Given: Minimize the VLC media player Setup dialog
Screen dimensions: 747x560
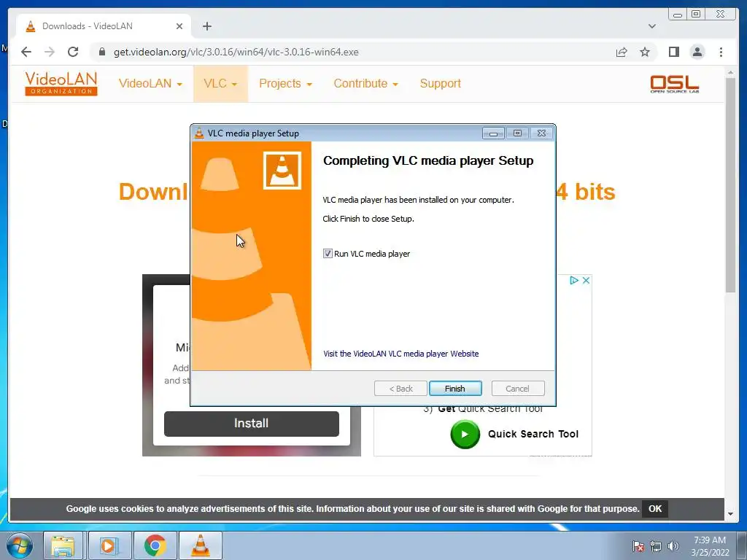Looking at the screenshot, I should pyautogui.click(x=493, y=133).
